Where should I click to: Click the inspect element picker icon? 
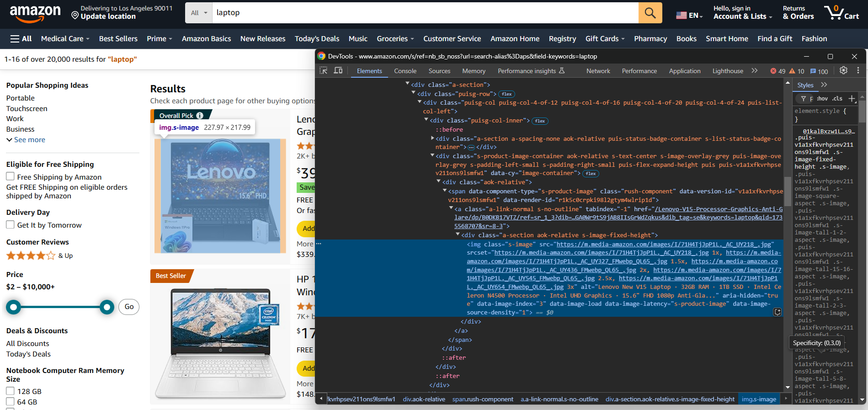click(x=324, y=70)
